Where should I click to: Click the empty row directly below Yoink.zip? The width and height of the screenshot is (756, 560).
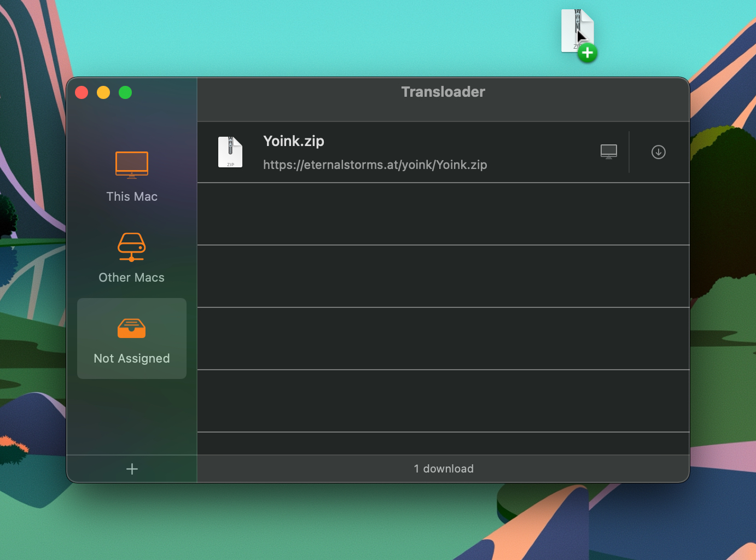coord(443,214)
